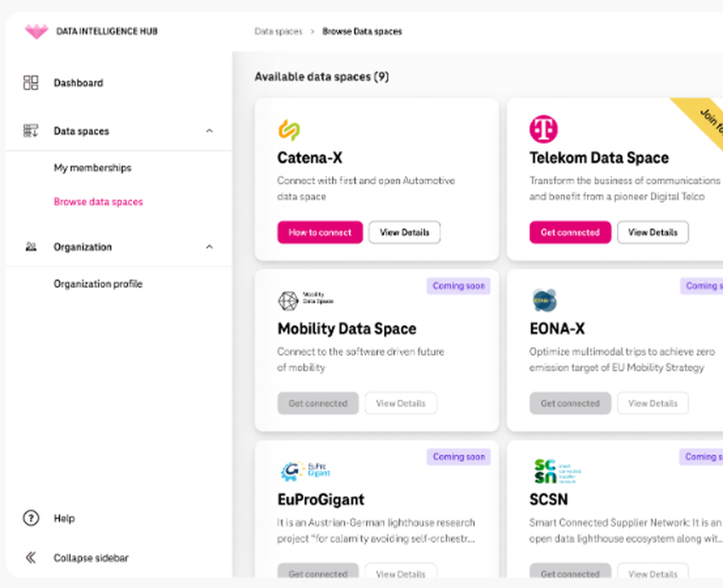
Task: Click the Help question mark icon
Action: pyautogui.click(x=31, y=518)
